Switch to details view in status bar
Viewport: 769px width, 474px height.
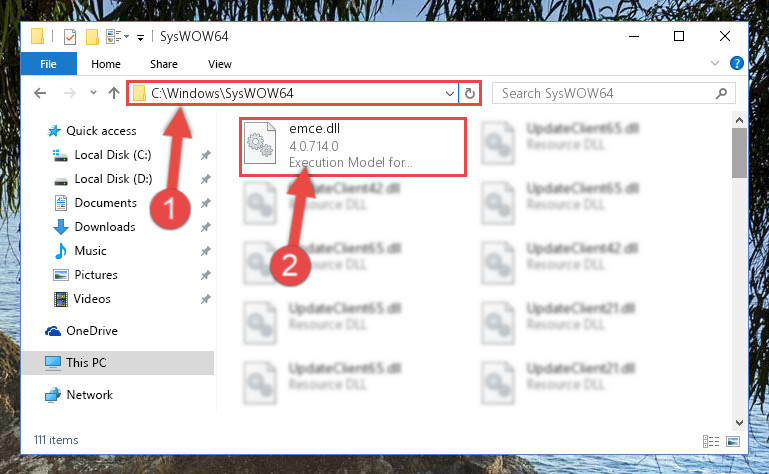711,442
